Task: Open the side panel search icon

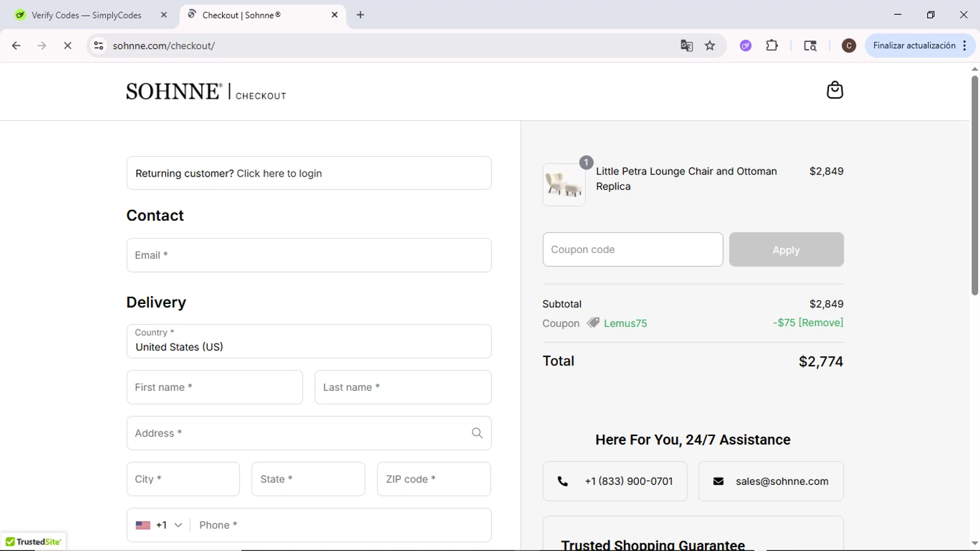Action: (809, 46)
